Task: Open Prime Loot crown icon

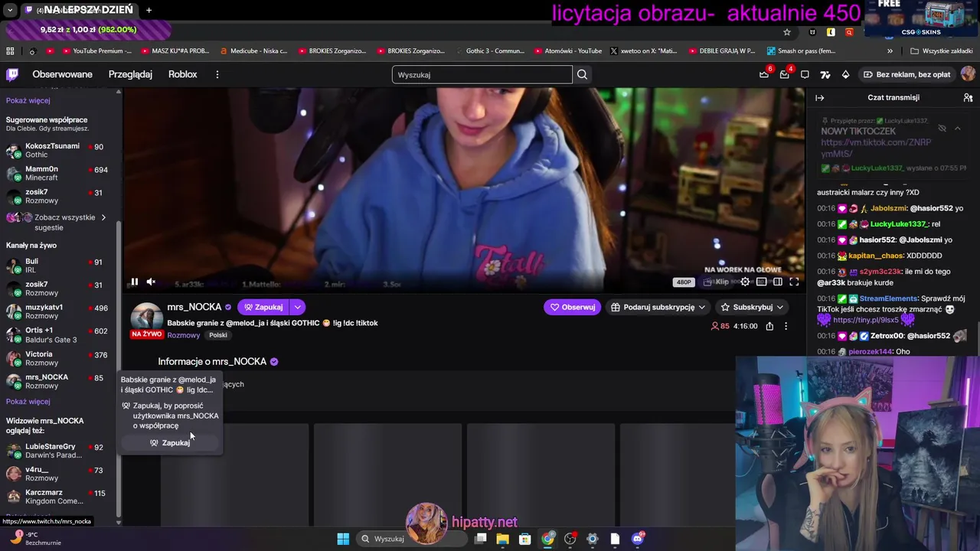Action: tap(764, 74)
